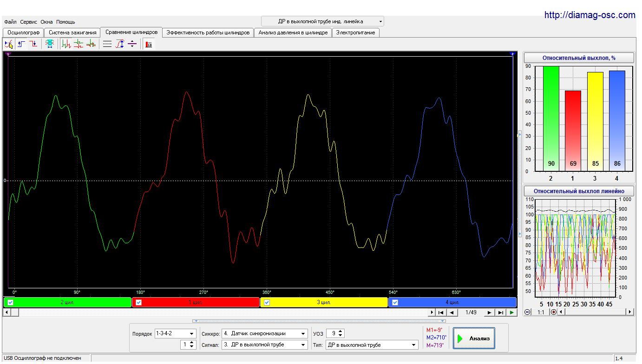Viewport: 642px width, 364px height.
Task: Click the purple line vertical shift icon
Action: 132,44
